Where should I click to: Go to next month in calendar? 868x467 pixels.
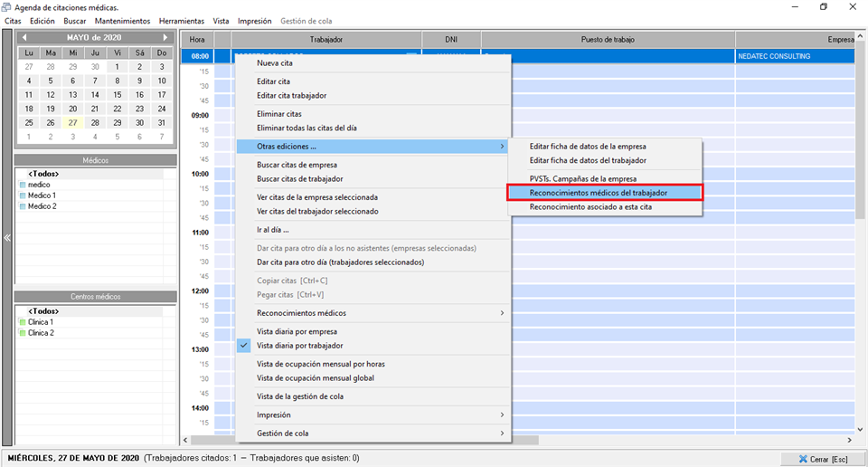[x=165, y=37]
